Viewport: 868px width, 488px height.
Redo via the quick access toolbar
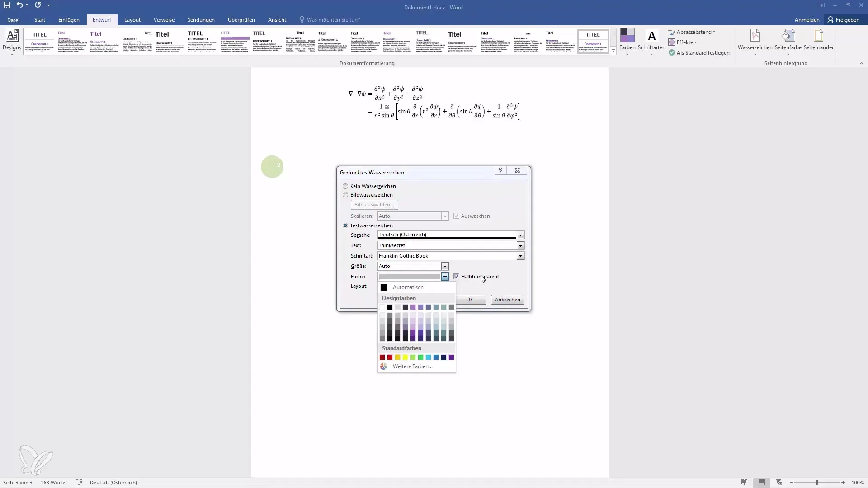38,5
